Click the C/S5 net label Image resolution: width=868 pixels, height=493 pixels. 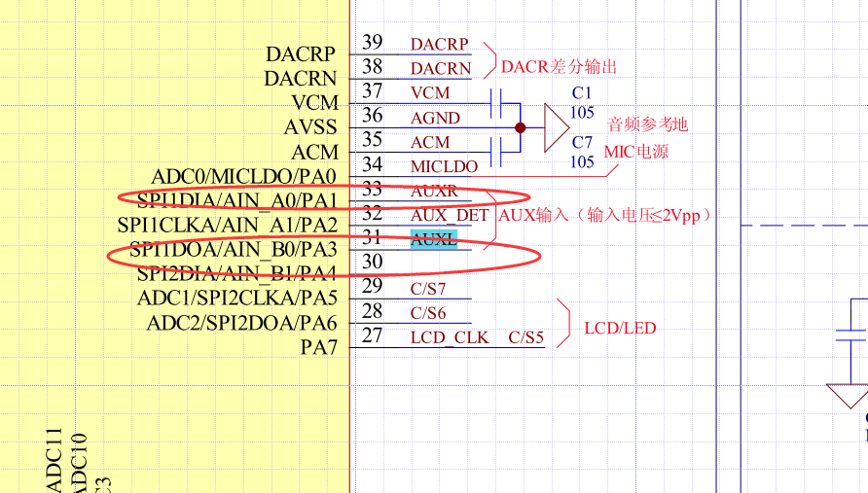[525, 337]
